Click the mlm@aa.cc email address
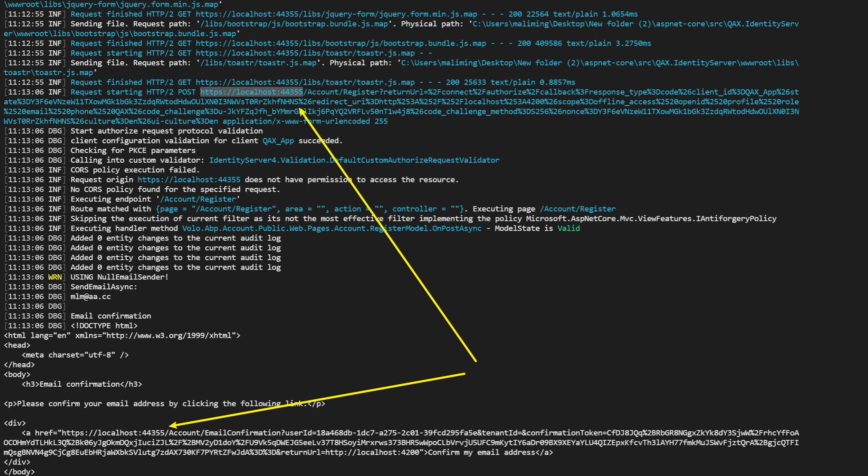Viewport: 868px width, 476px height. point(91,297)
